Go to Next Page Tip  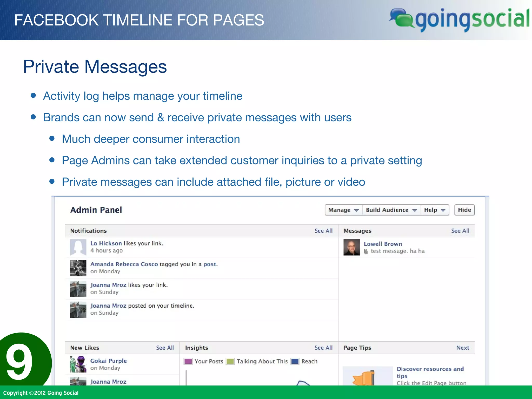[463, 348]
